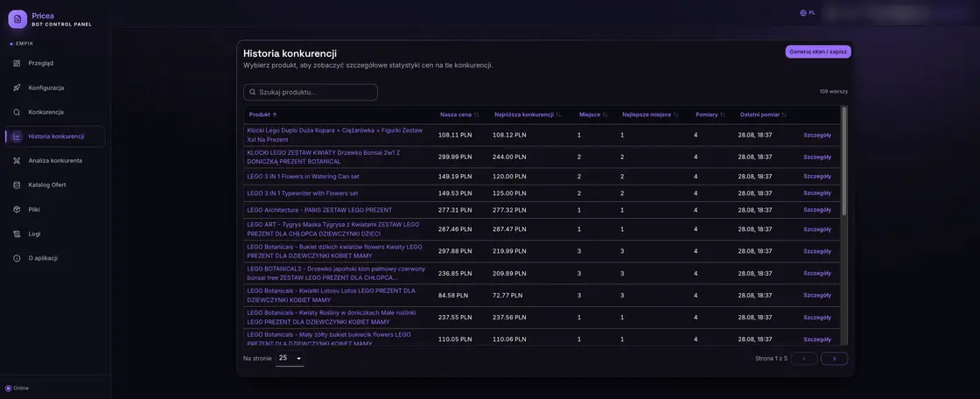Click the Pricea logo icon
The image size is (980, 399).
17,19
